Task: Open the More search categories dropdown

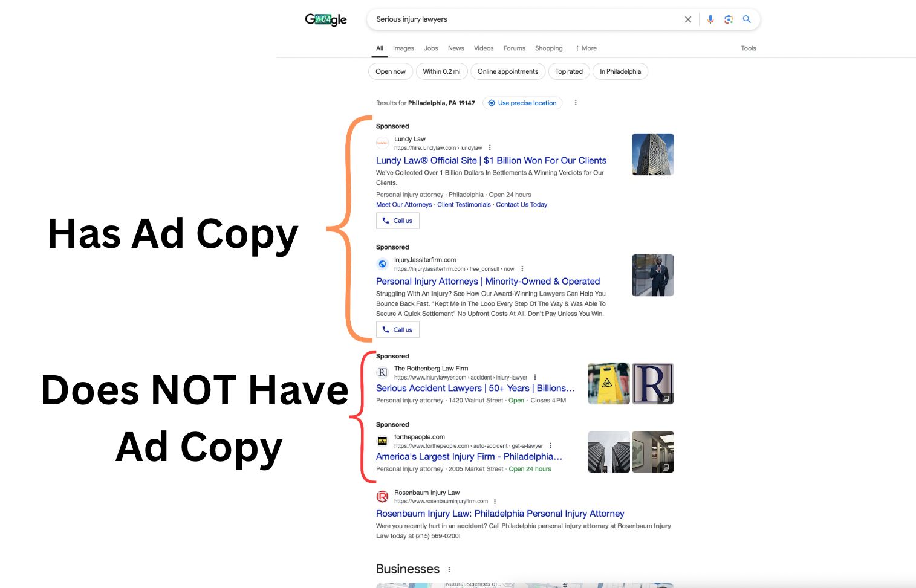Action: (x=585, y=48)
